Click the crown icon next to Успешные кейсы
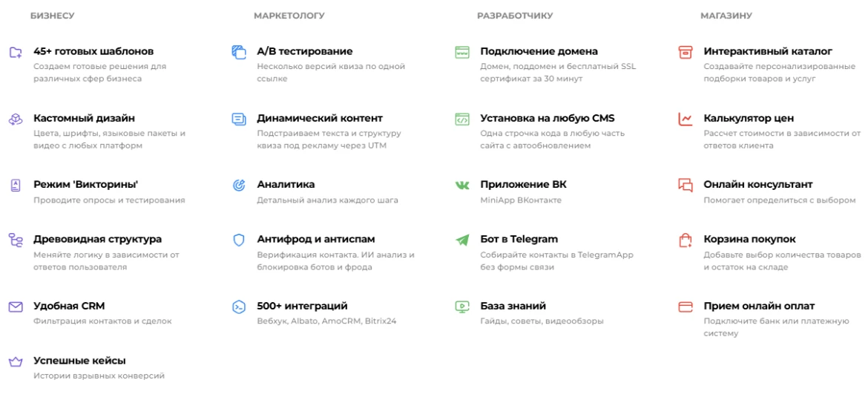The width and height of the screenshot is (868, 400). pyautogui.click(x=15, y=362)
